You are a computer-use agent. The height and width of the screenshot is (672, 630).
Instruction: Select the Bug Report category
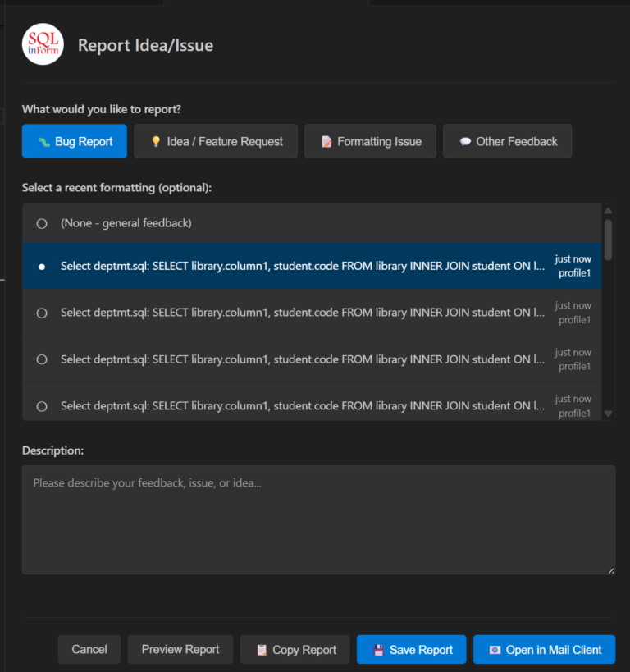point(75,141)
